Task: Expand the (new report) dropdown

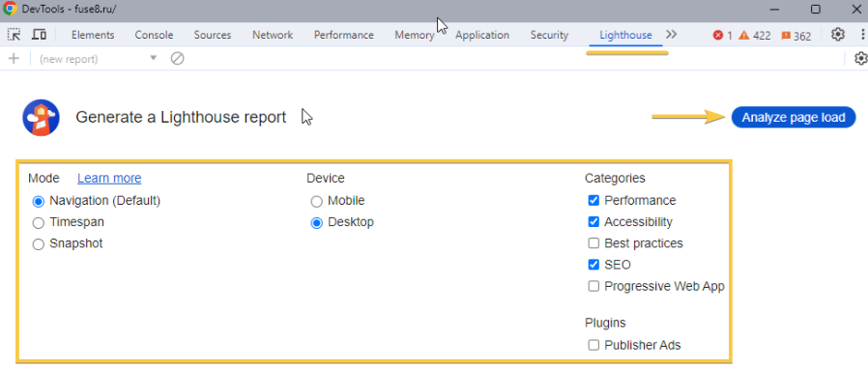Action: click(x=98, y=59)
